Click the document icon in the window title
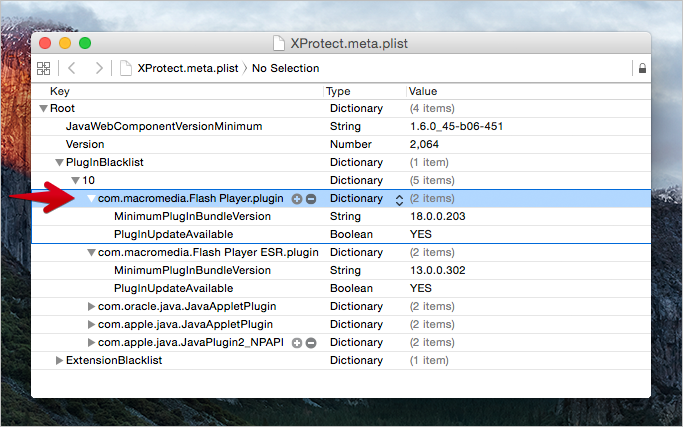This screenshot has height=427, width=683. pyautogui.click(x=279, y=43)
